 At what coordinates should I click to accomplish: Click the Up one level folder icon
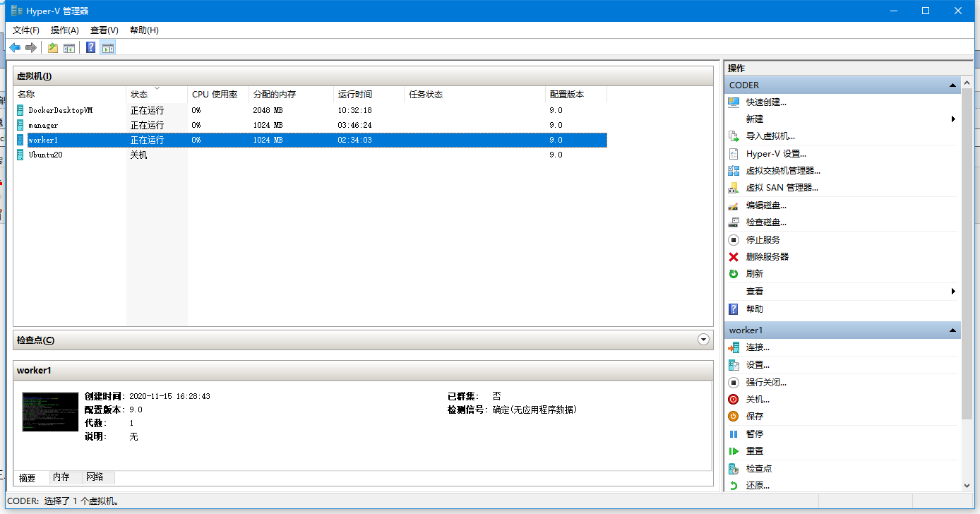[53, 48]
